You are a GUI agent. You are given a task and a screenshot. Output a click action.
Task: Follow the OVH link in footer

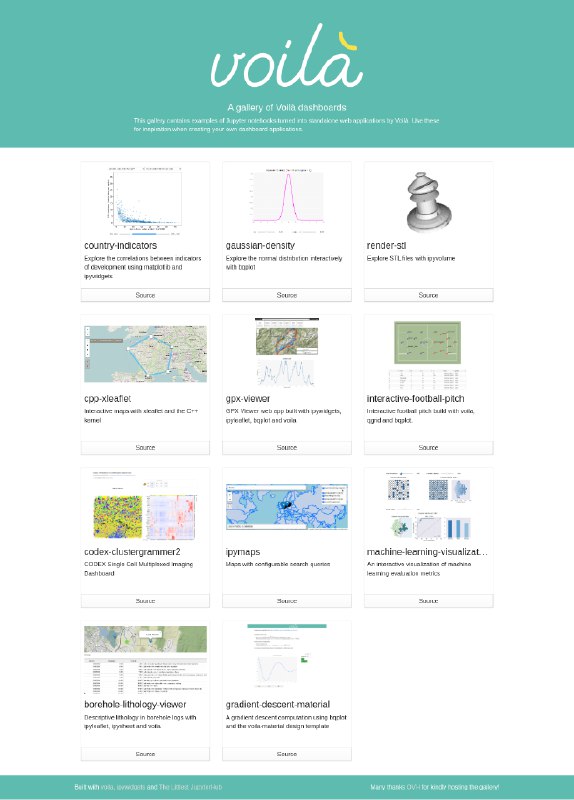[x=413, y=787]
